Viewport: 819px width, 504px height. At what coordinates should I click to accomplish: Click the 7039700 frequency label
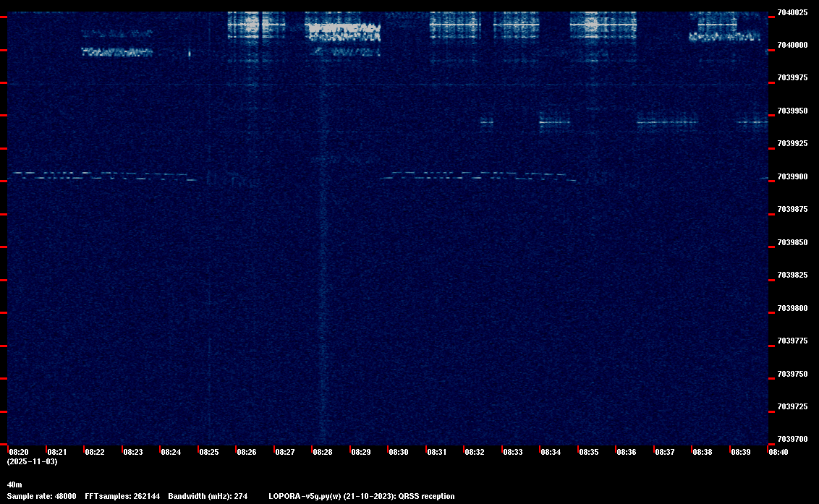(792, 440)
